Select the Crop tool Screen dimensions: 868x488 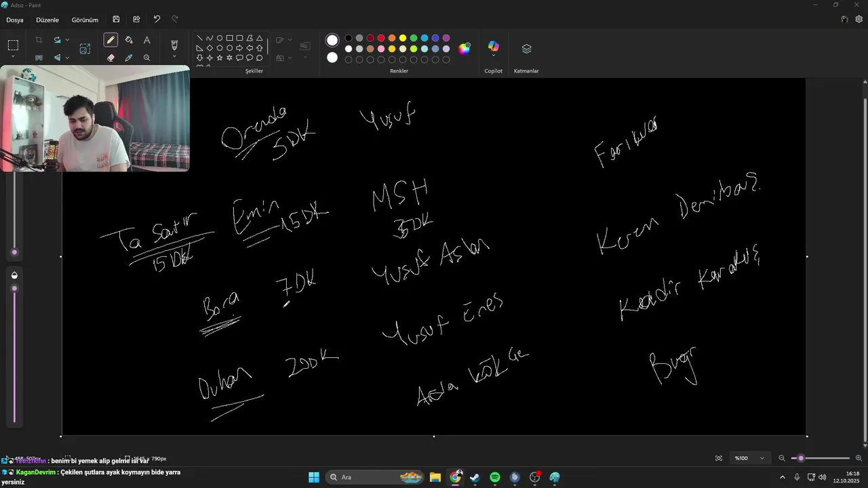pyautogui.click(x=39, y=41)
